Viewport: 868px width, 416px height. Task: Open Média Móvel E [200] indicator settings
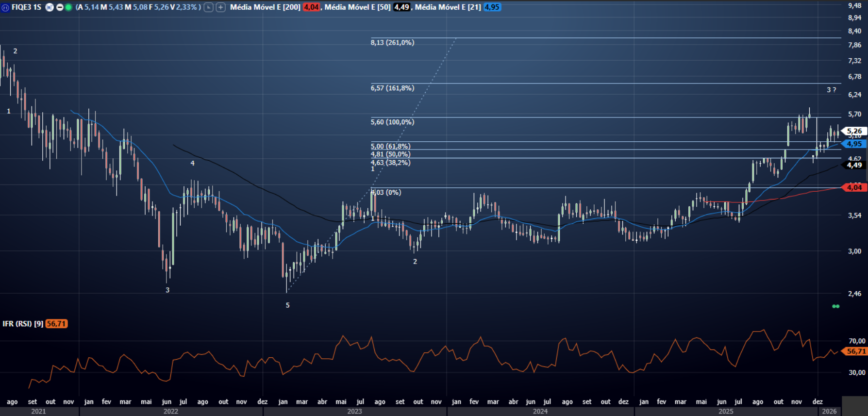click(x=265, y=7)
